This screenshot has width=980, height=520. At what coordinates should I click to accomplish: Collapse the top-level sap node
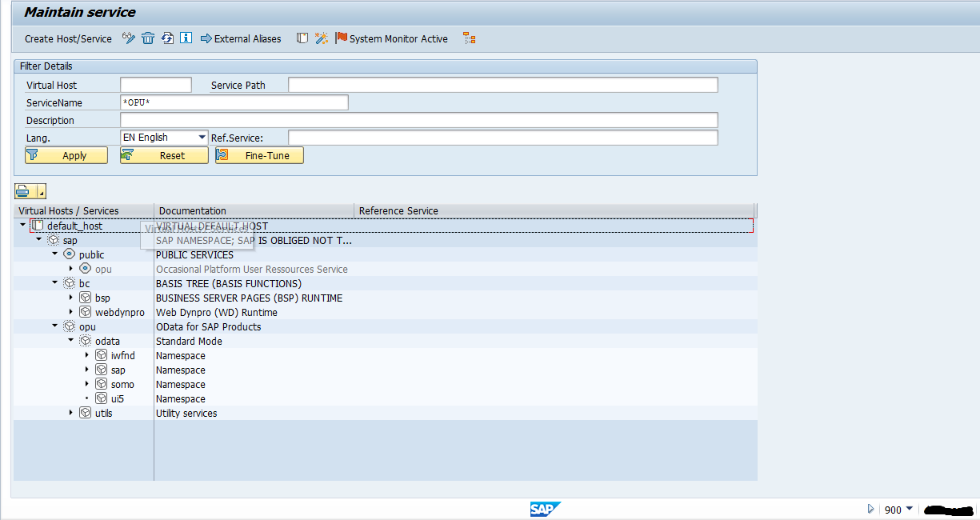tap(38, 240)
